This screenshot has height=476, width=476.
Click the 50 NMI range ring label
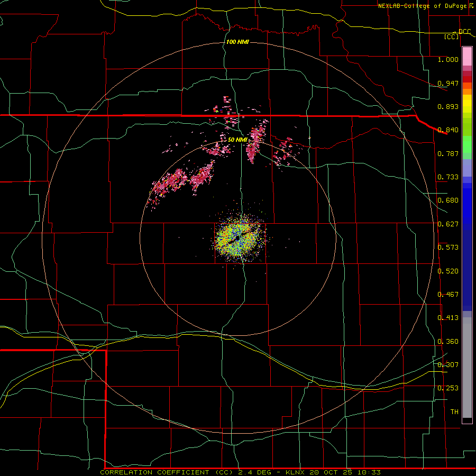pos(237,140)
